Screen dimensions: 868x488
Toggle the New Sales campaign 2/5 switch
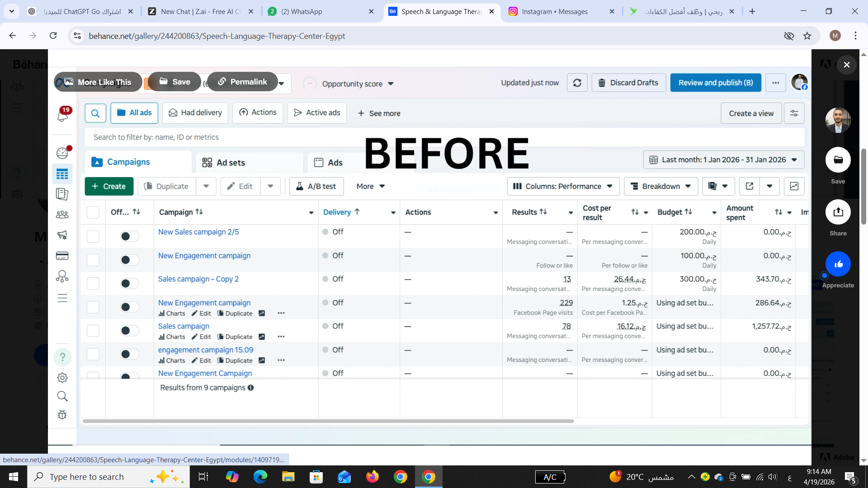click(x=129, y=236)
